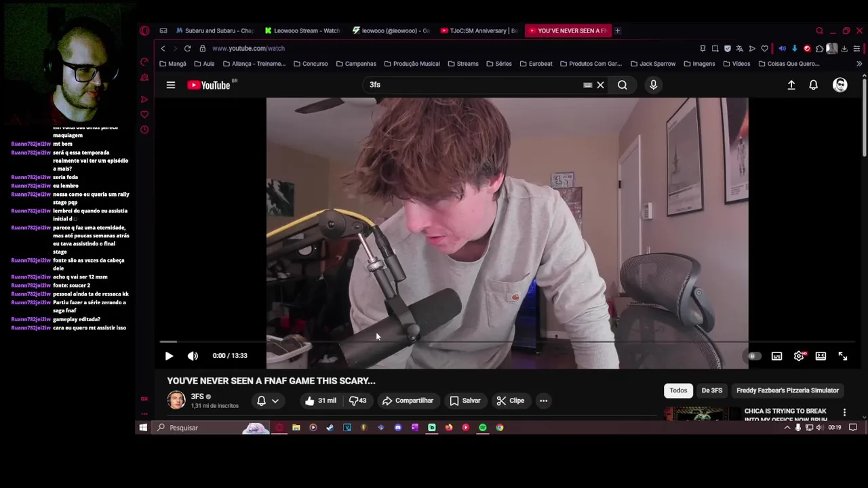The width and height of the screenshot is (868, 488).
Task: Open File Explorer from the taskbar
Action: coord(296,428)
